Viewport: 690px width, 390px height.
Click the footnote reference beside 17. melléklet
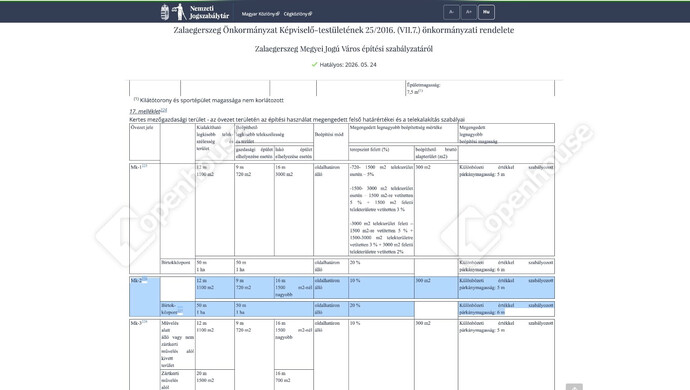click(x=164, y=110)
